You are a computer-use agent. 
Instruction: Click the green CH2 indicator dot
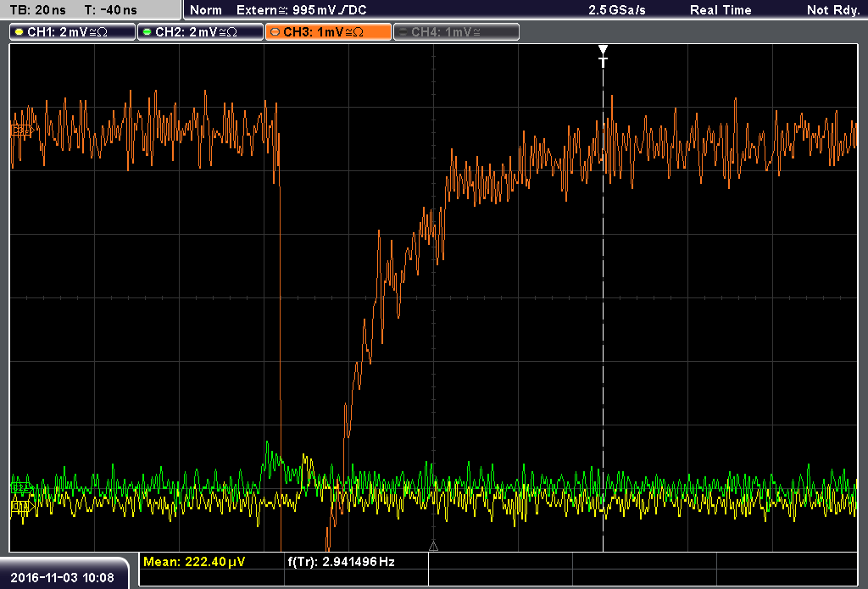147,32
